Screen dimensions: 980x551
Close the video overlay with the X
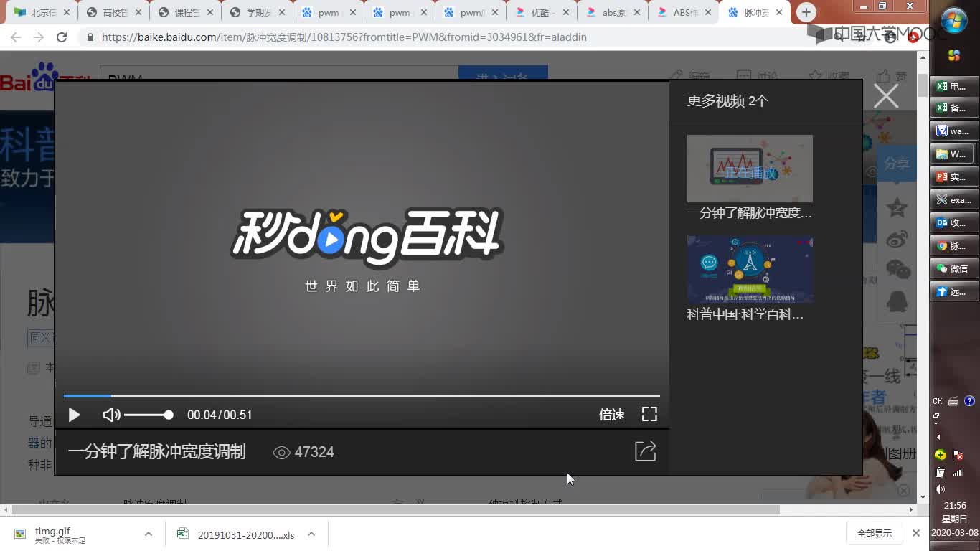pos(886,95)
